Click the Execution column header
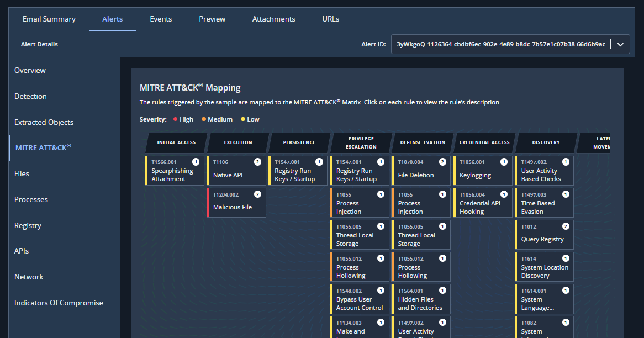 [238, 142]
